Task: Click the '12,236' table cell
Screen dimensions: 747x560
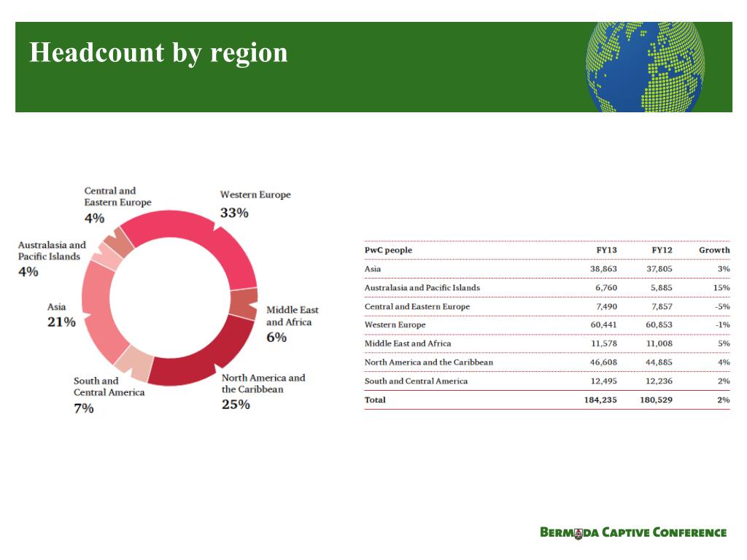Action: click(x=659, y=381)
